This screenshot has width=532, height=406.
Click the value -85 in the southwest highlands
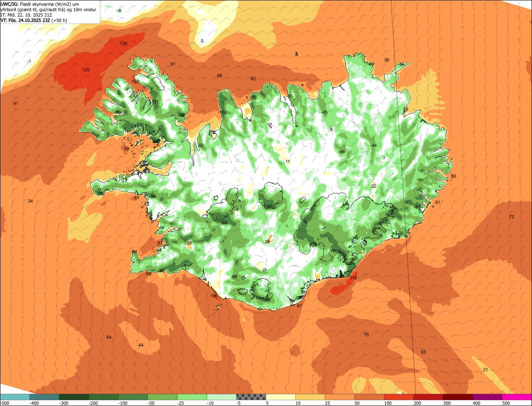coord(224,223)
